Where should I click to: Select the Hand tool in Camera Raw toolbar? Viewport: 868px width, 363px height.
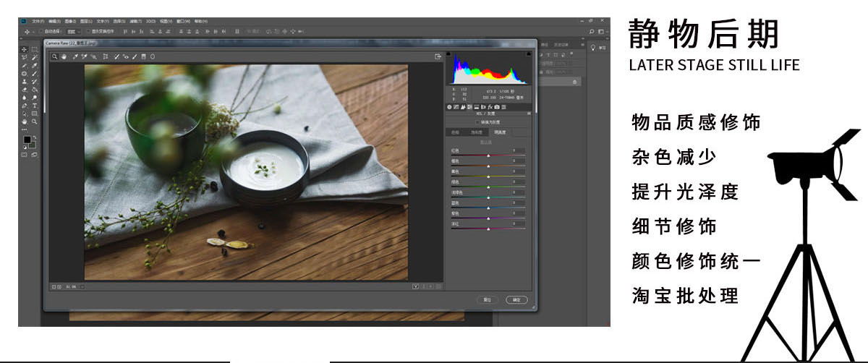click(64, 56)
